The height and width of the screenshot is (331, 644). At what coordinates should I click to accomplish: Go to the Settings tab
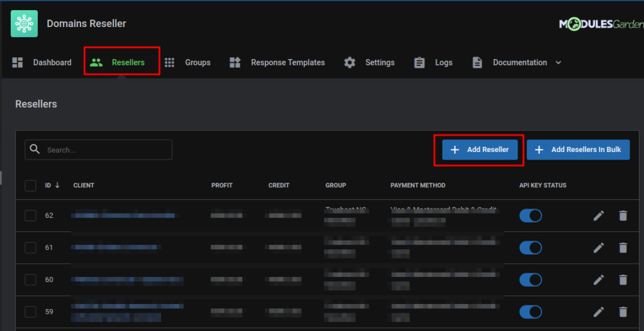click(369, 63)
